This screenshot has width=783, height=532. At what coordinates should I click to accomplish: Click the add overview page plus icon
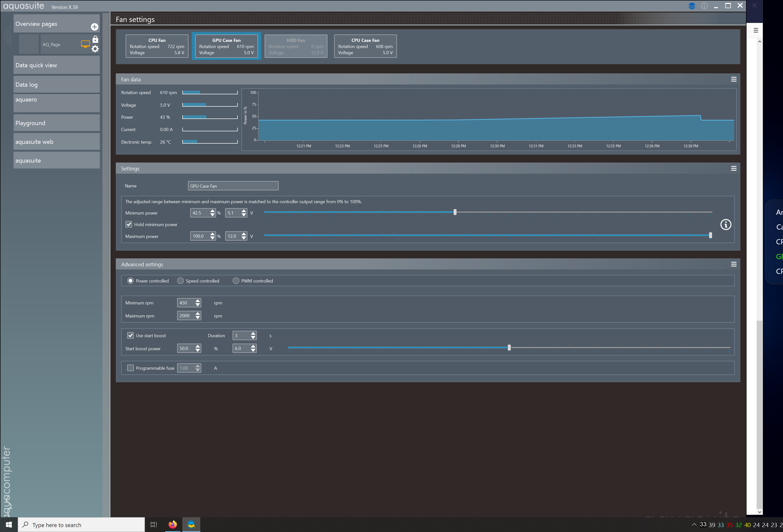click(x=94, y=27)
